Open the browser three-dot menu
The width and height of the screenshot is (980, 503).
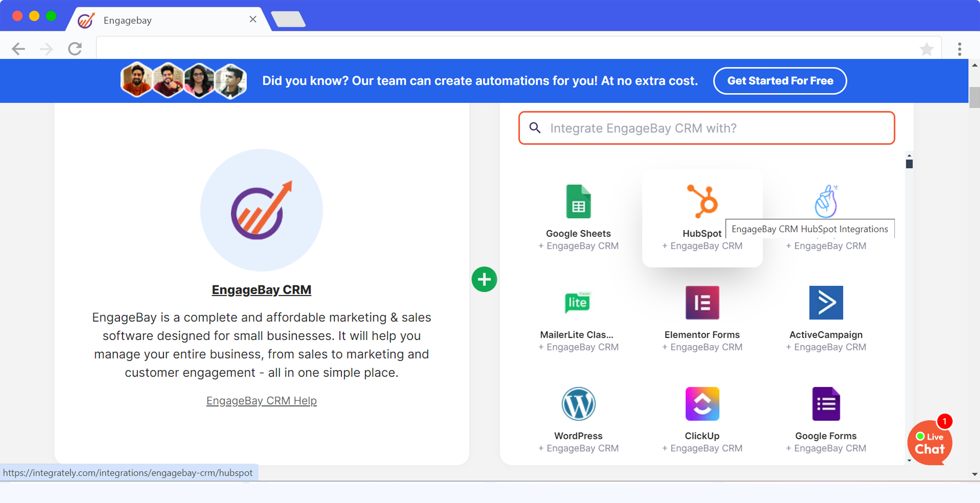tap(959, 49)
